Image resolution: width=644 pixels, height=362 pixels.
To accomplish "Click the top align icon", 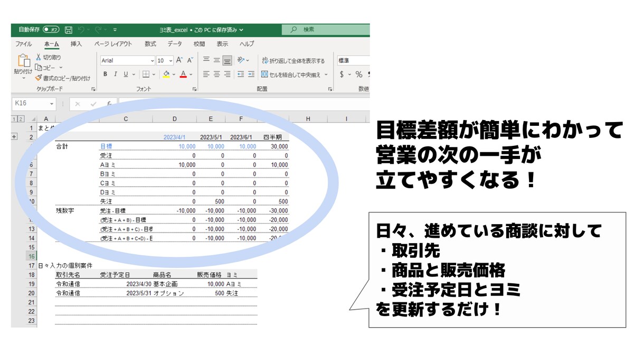I will 206,60.
